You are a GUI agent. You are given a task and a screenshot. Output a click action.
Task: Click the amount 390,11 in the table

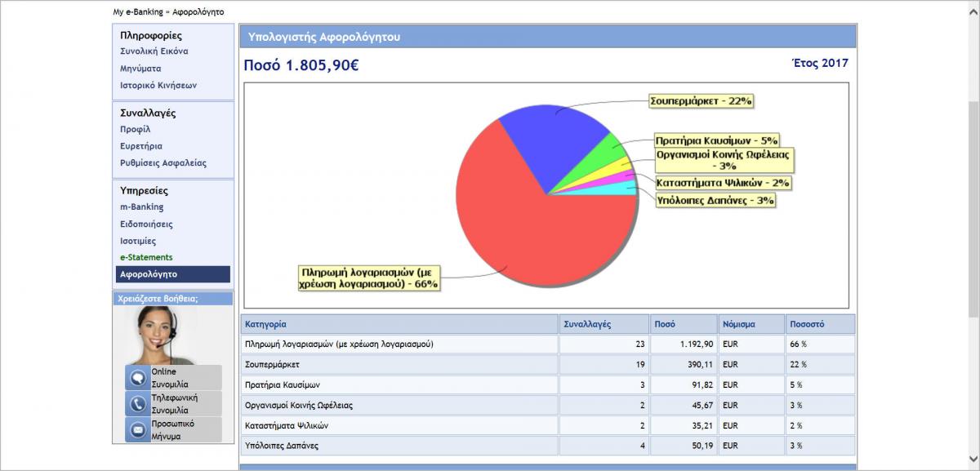(x=701, y=365)
